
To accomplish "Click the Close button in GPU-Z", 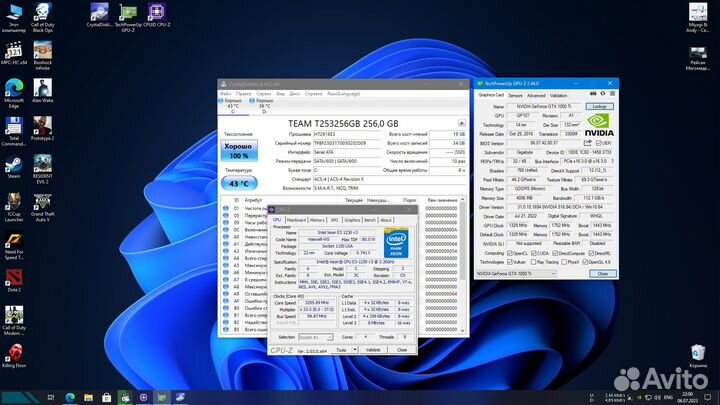I will pos(602,274).
